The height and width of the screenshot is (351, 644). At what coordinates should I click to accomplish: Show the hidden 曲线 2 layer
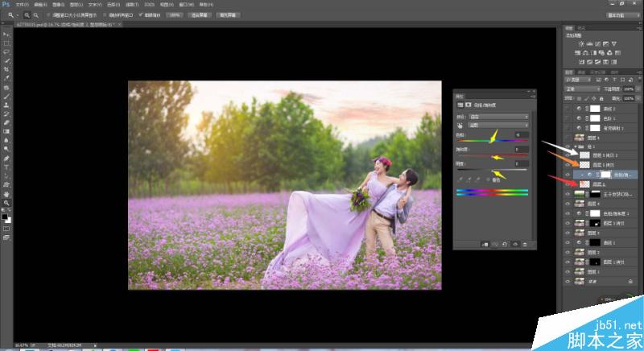(568, 109)
